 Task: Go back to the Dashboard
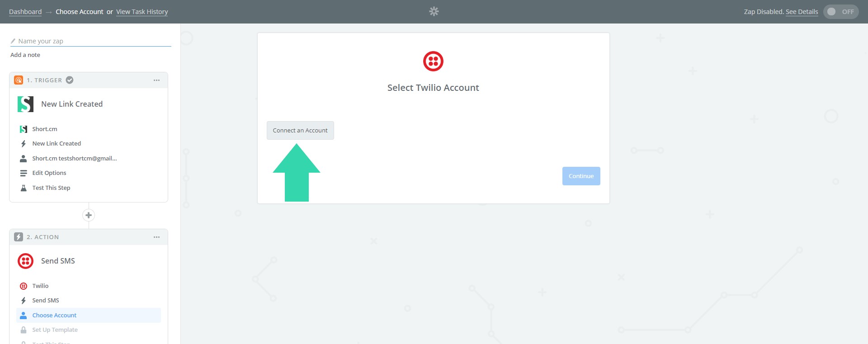pyautogui.click(x=25, y=12)
